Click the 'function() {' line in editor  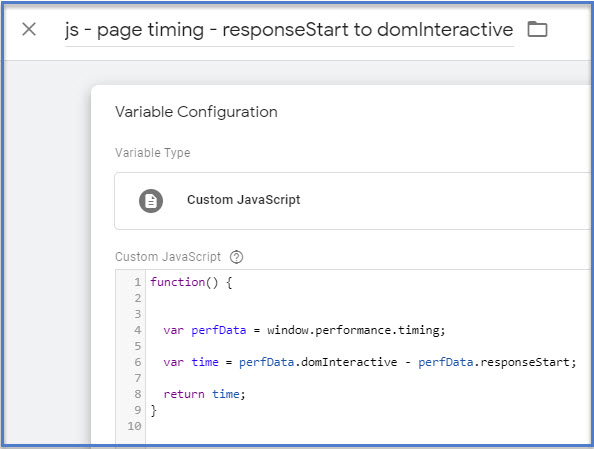191,282
